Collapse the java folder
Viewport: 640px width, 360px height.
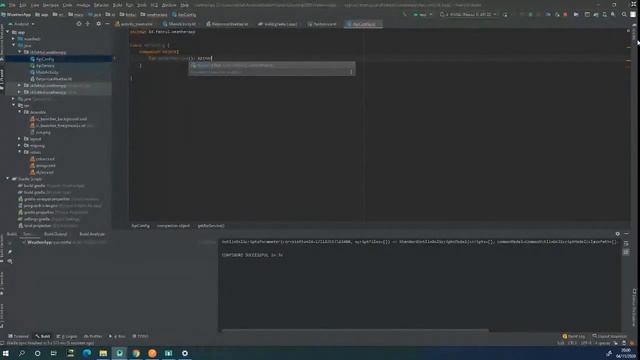tap(13, 46)
